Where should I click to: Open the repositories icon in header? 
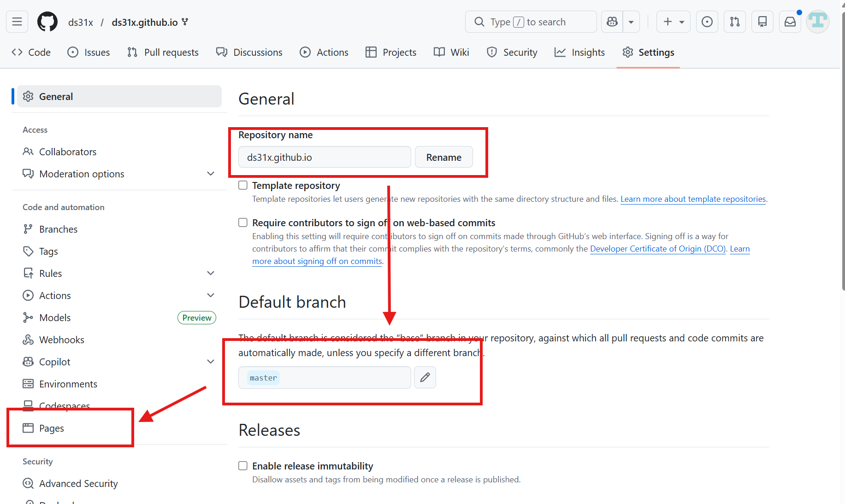(x=762, y=22)
